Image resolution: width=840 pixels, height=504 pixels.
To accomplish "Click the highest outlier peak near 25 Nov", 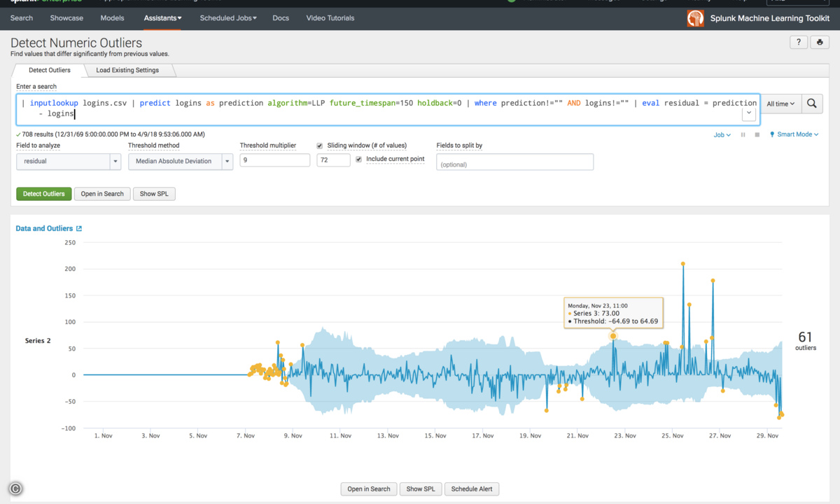I will [682, 264].
